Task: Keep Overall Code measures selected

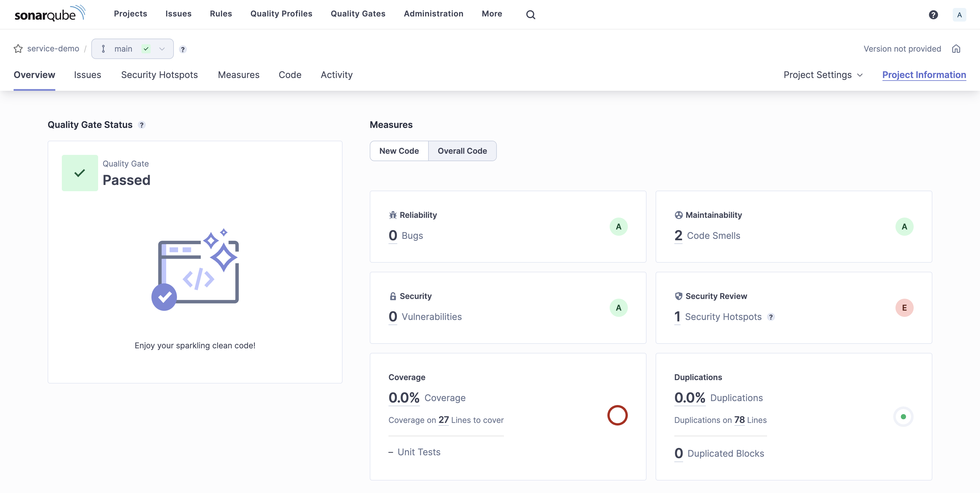Action: coord(462,151)
